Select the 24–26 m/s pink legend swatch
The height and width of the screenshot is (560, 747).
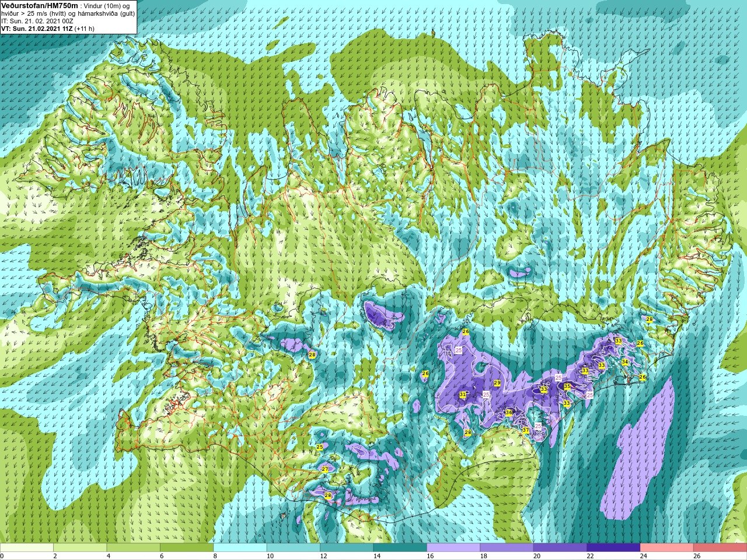click(667, 548)
